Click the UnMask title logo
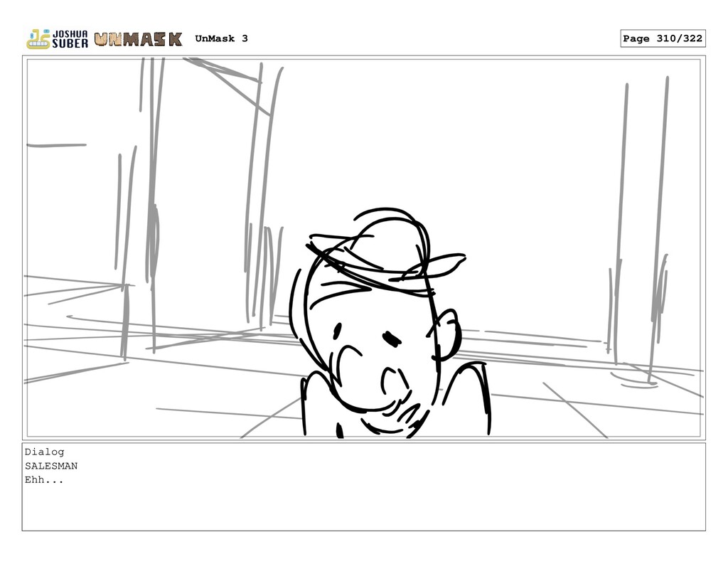Image resolution: width=728 pixels, height=564 pixels. (x=139, y=39)
